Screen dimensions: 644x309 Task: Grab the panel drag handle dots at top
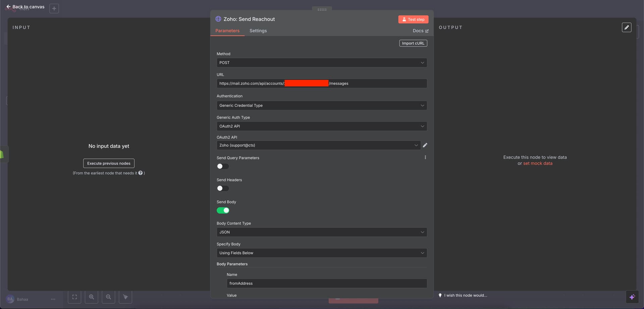click(x=322, y=9)
